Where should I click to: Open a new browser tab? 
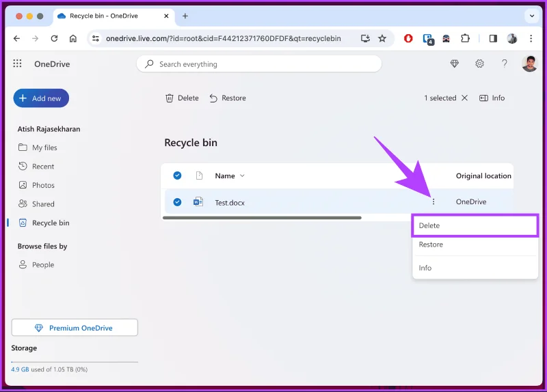[x=185, y=16]
